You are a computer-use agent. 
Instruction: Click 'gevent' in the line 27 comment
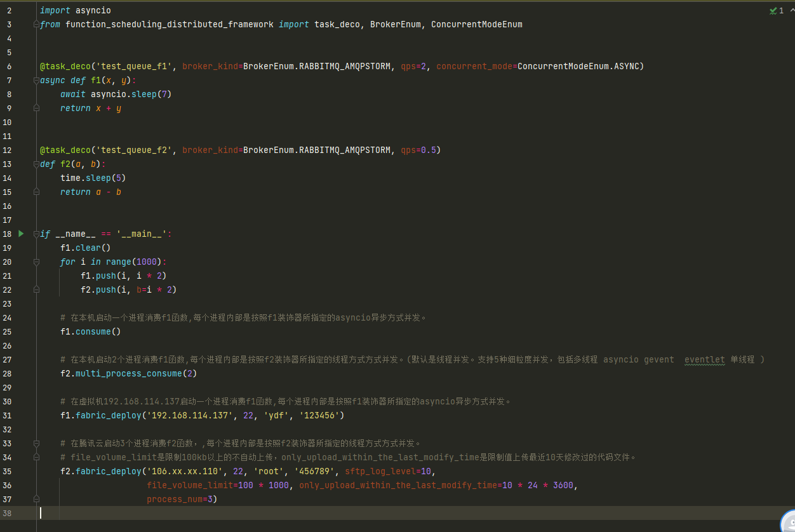point(659,359)
